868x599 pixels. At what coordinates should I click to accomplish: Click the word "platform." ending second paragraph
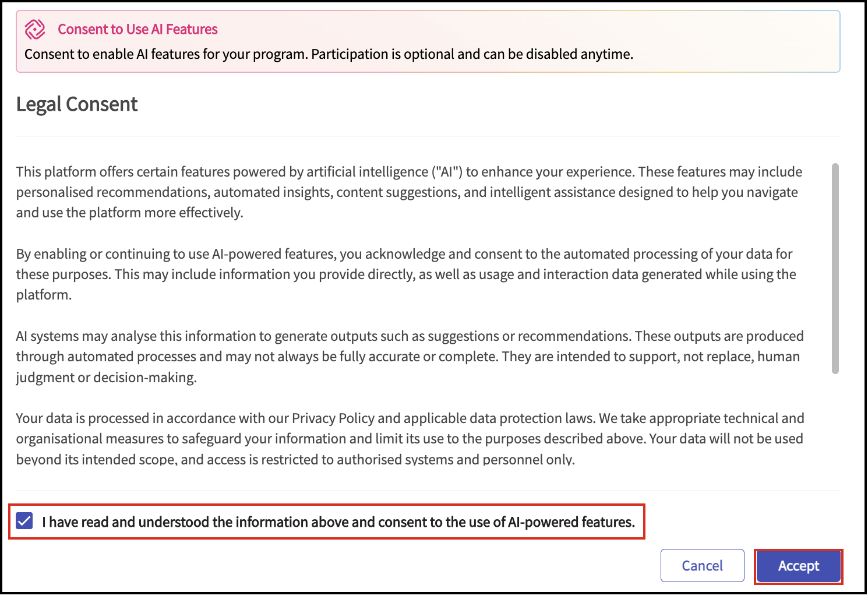point(44,295)
